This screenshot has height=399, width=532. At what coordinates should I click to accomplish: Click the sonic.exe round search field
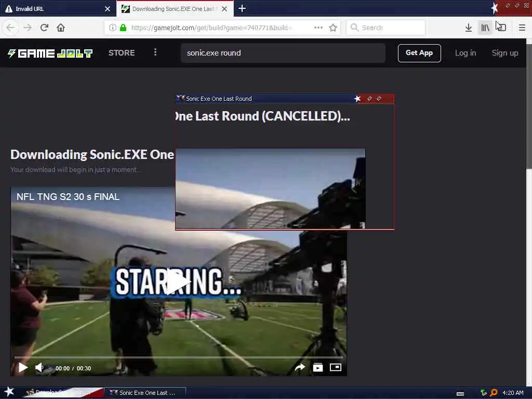tap(283, 53)
